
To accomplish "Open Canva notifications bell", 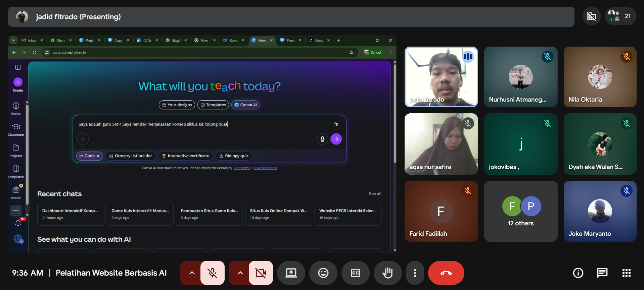I will pos(18,223).
